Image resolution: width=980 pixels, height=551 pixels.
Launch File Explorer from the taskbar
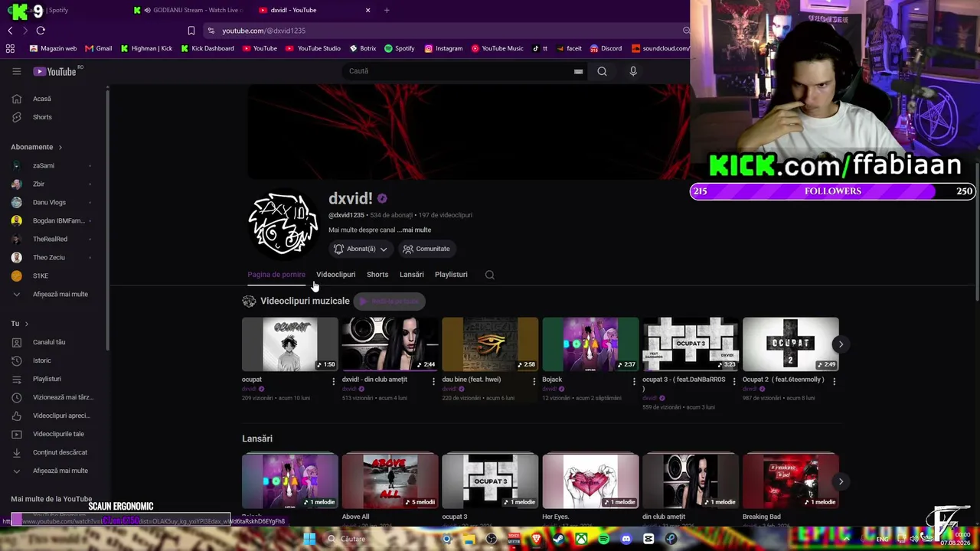469,539
